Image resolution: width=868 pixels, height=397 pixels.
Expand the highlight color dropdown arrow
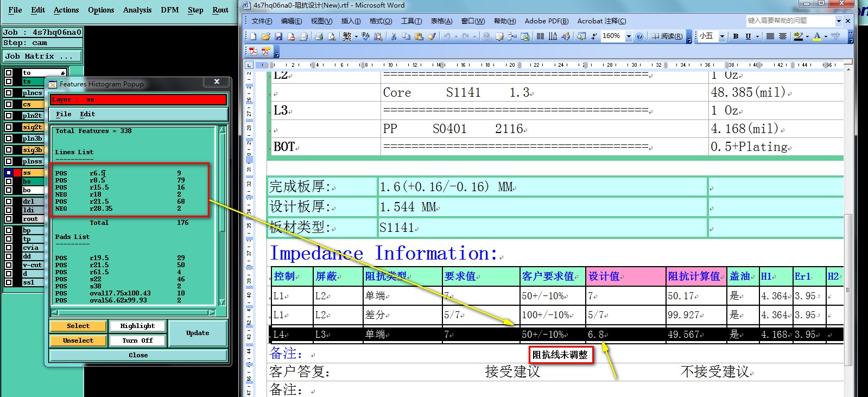pyautogui.click(x=807, y=36)
